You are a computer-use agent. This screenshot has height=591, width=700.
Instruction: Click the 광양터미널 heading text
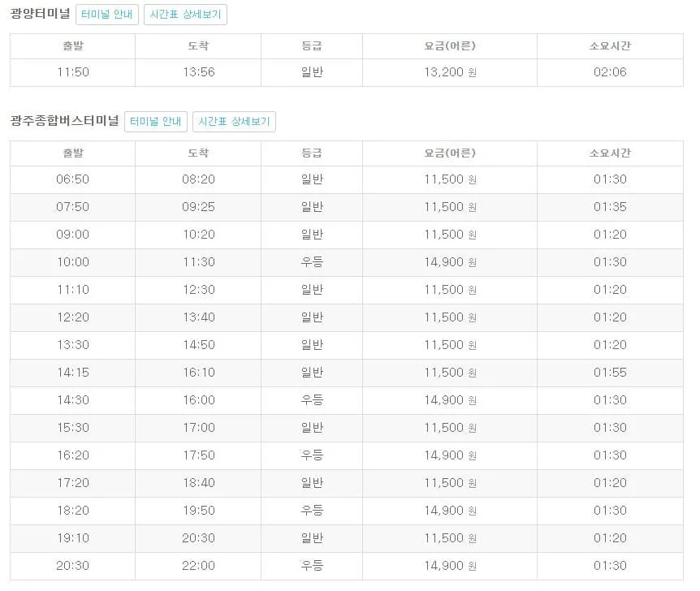pos(37,13)
